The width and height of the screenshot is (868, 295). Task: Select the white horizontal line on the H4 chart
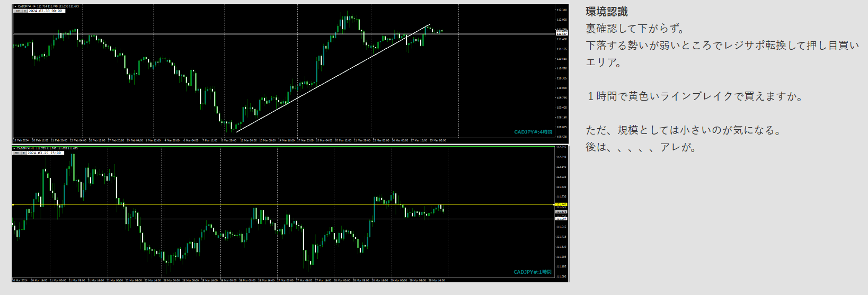pyautogui.click(x=284, y=34)
